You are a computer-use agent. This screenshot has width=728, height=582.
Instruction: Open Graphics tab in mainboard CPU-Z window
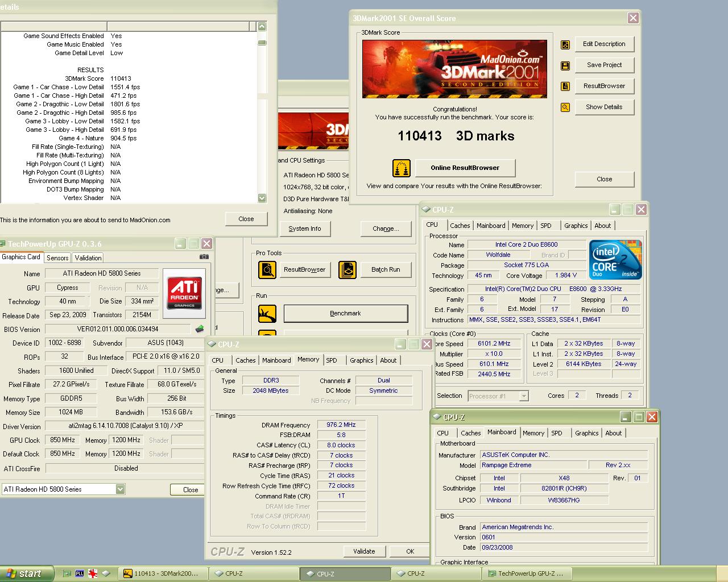586,433
